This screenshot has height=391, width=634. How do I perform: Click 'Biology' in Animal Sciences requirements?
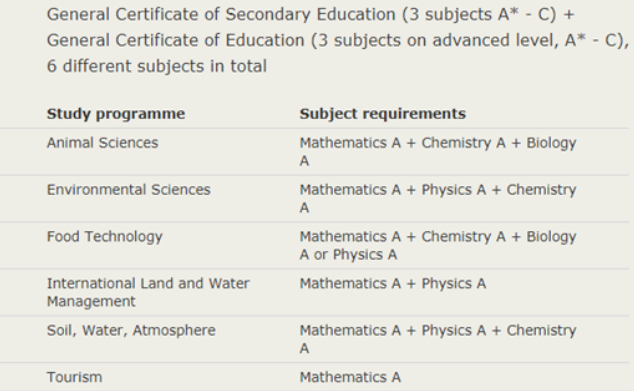coord(551,143)
